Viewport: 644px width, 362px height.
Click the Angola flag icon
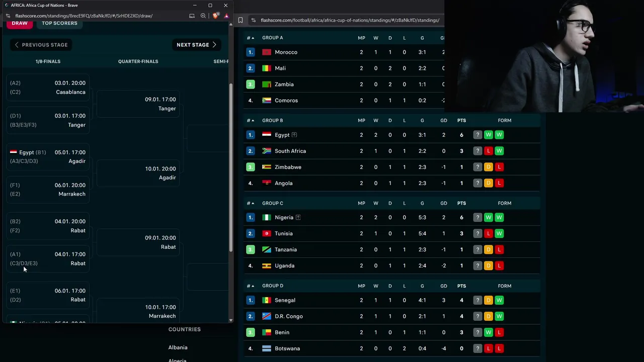click(x=267, y=183)
